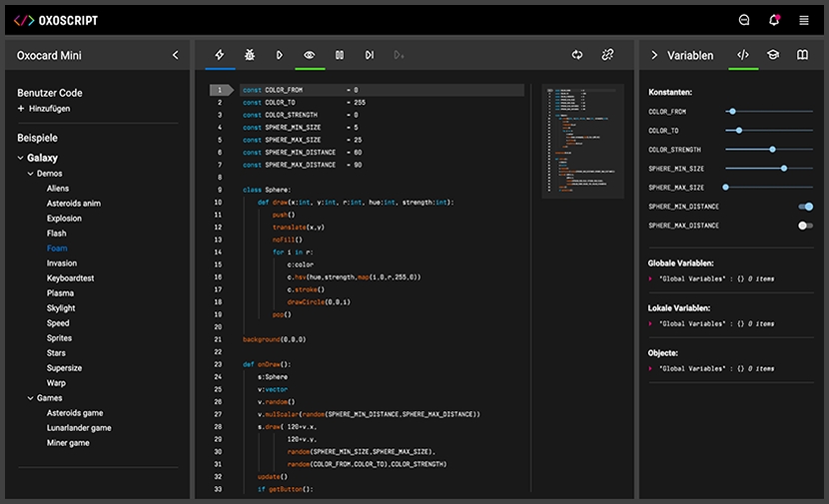Pause execution with the pause icon
The height and width of the screenshot is (504, 829).
point(340,55)
